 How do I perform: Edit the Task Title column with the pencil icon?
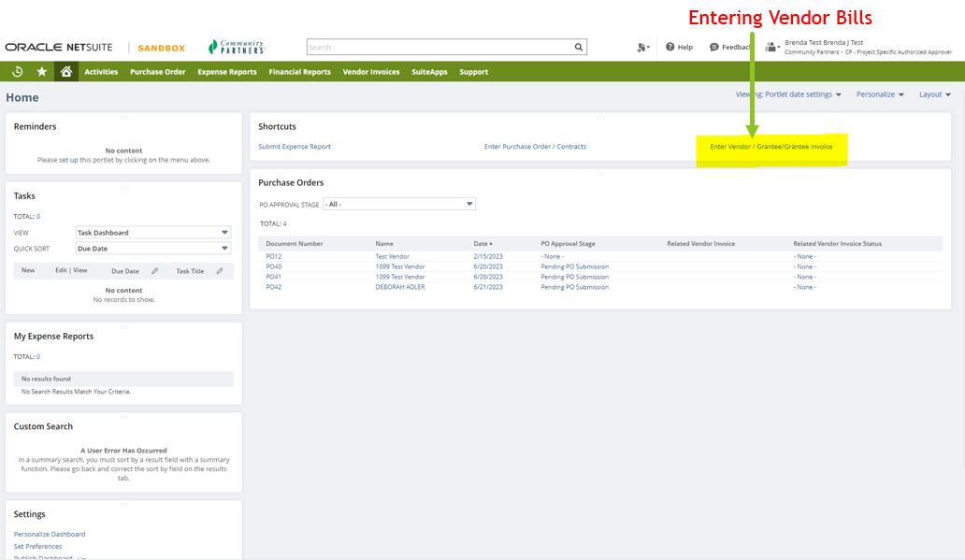tap(220, 270)
